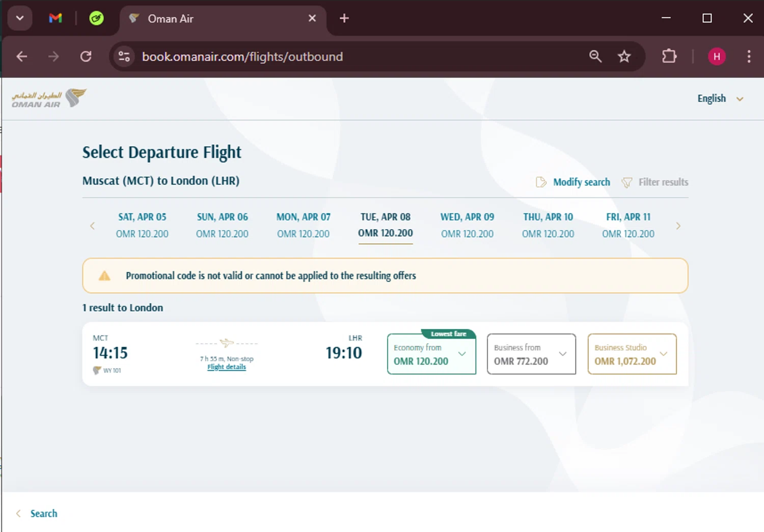
Task: Open the tab search dropdown arrow
Action: [x=20, y=18]
